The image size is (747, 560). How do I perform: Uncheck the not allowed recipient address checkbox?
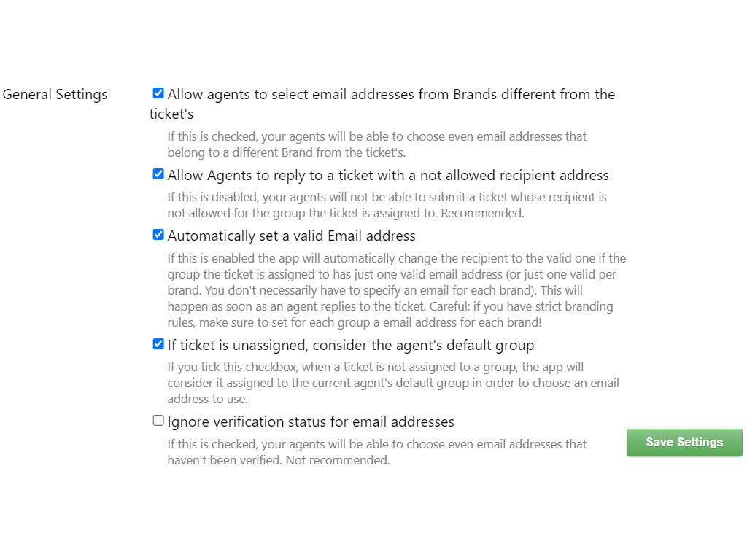pos(158,174)
